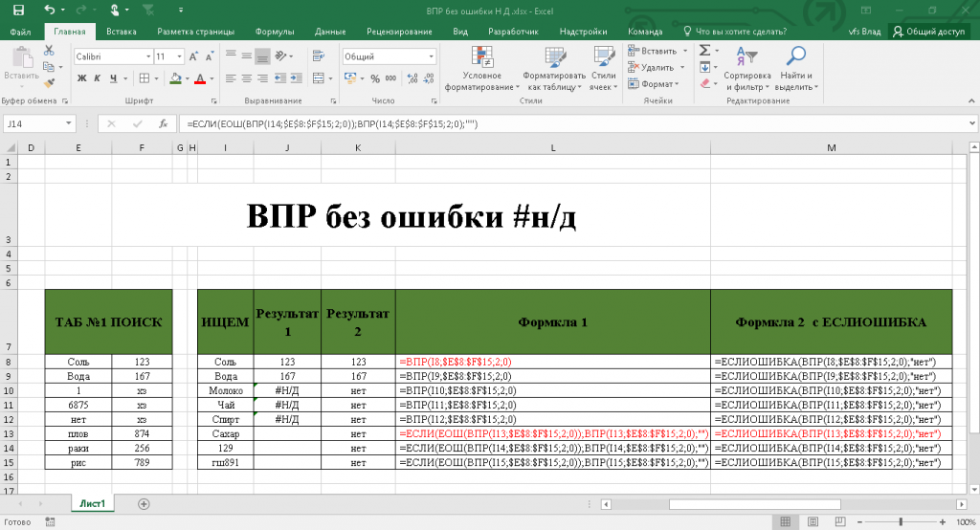Toggle italic К formatting
Image resolution: width=980 pixels, height=530 pixels.
click(98, 78)
